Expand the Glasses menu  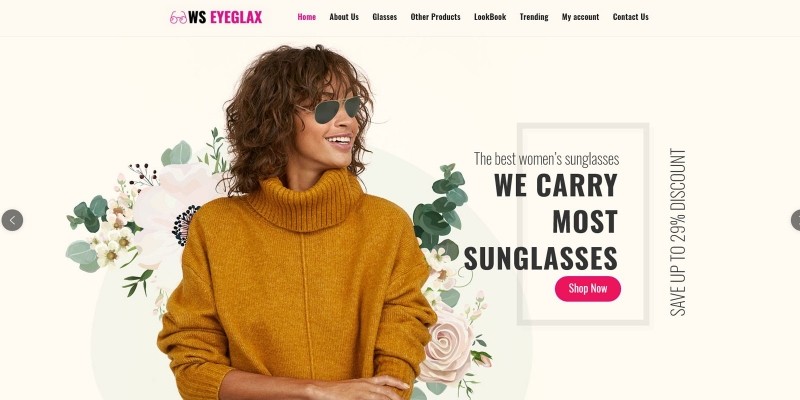385,17
